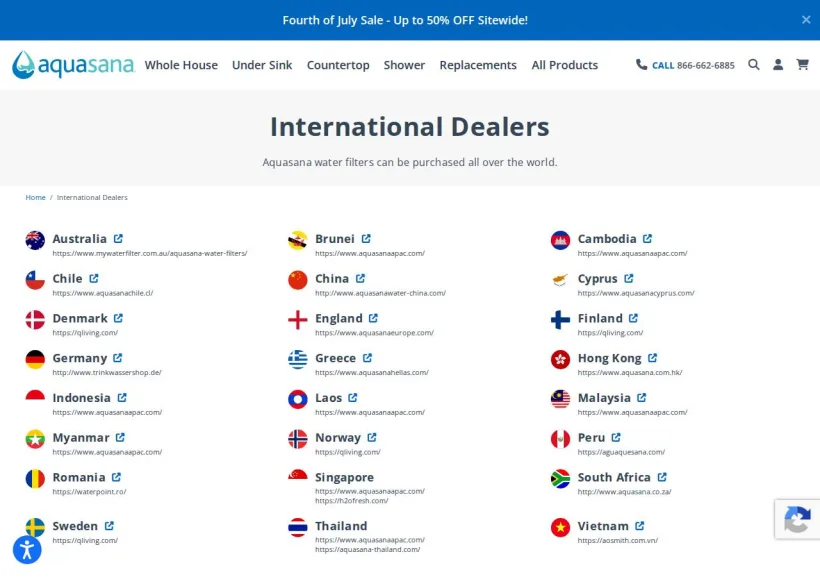Open the search magnifier icon

[x=754, y=64]
